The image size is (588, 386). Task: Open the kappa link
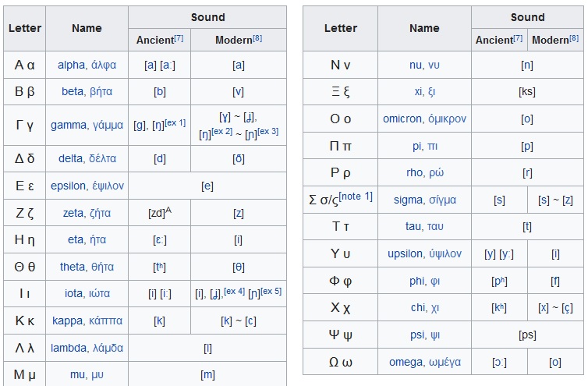(x=68, y=320)
